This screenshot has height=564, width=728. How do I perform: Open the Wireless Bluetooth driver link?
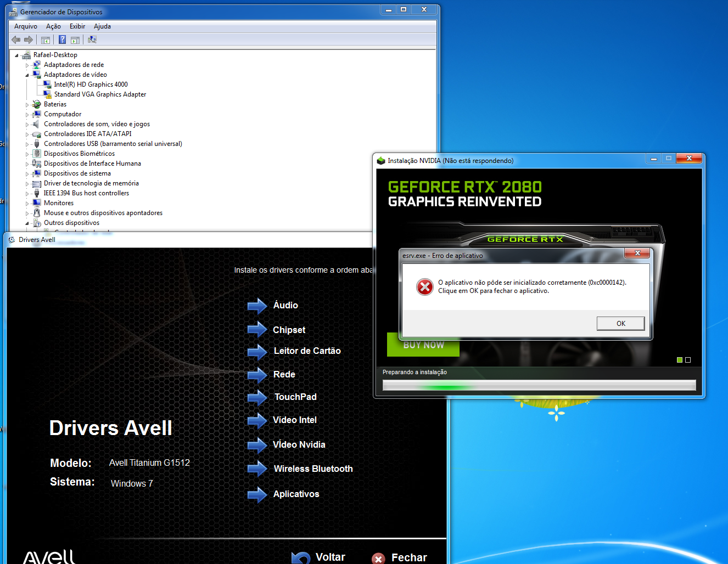(x=313, y=469)
